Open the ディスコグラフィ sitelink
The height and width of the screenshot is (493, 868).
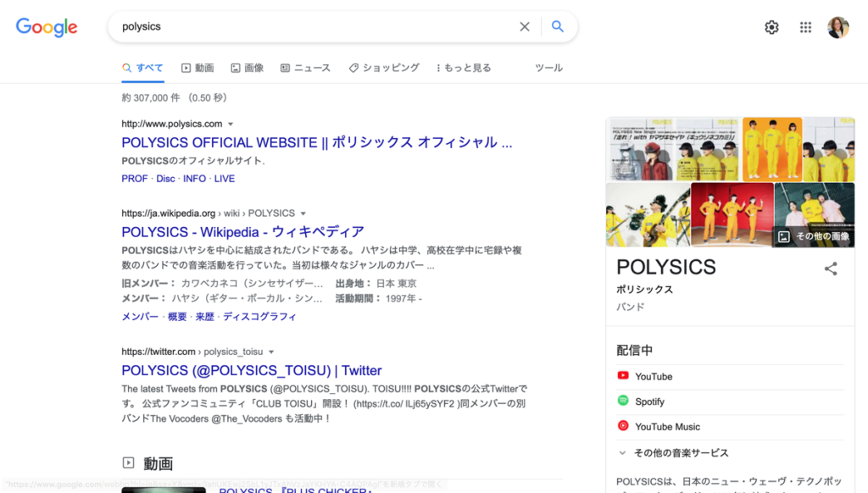tap(259, 317)
